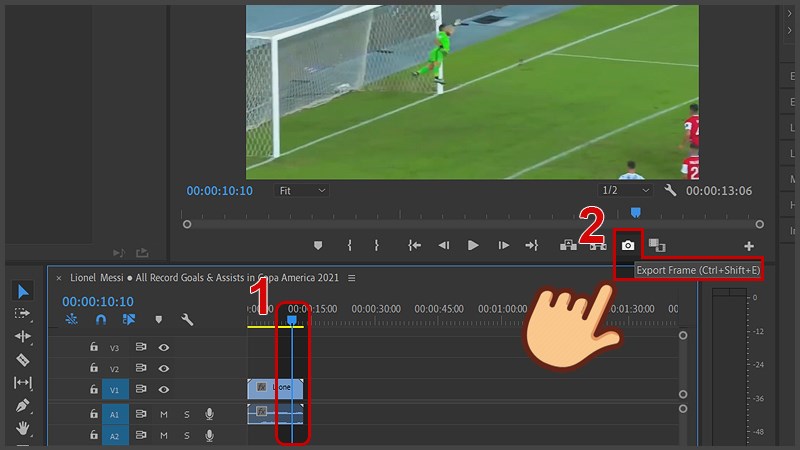The width and height of the screenshot is (800, 450).
Task: Click the timeline ruler at 00:00:30:00
Action: [376, 309]
